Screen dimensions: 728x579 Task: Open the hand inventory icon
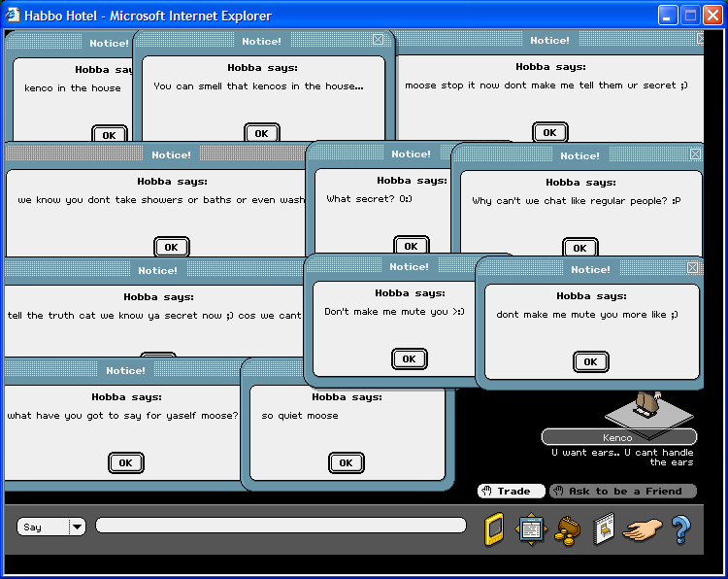point(643,529)
